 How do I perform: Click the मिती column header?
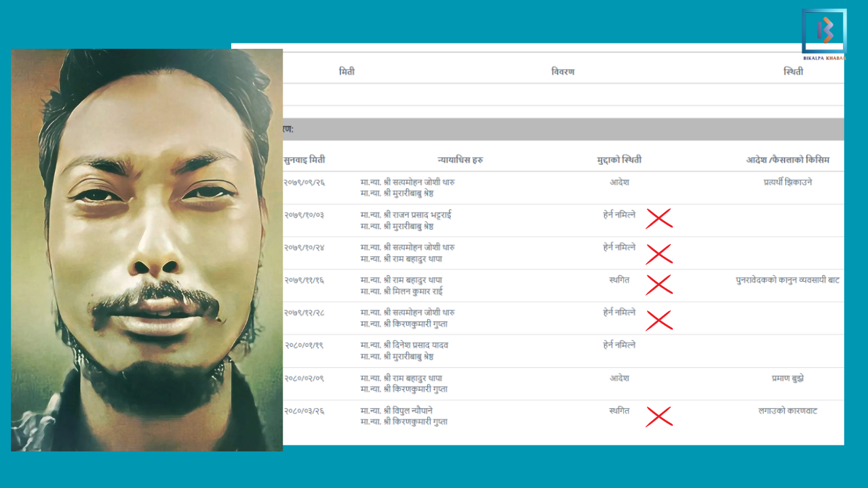(347, 72)
